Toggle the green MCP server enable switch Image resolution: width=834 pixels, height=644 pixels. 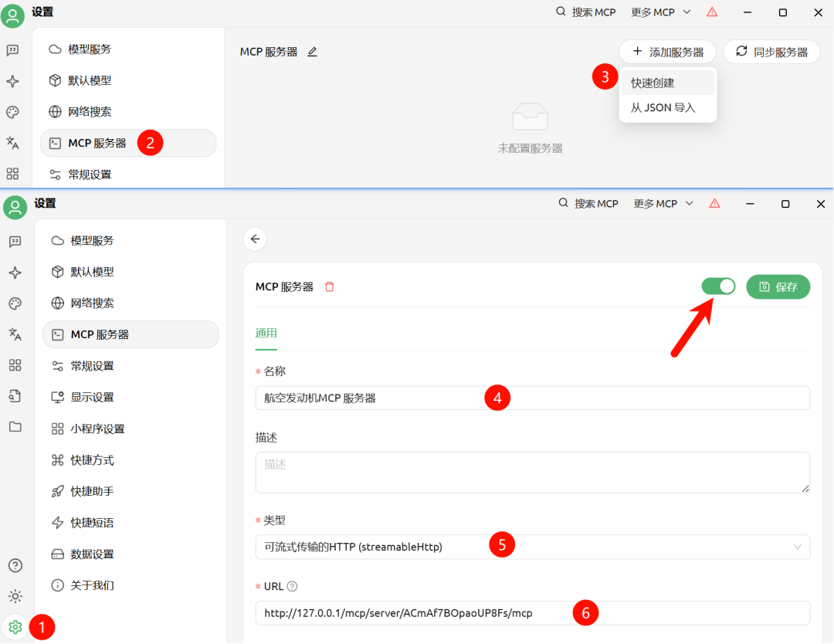pos(719,286)
